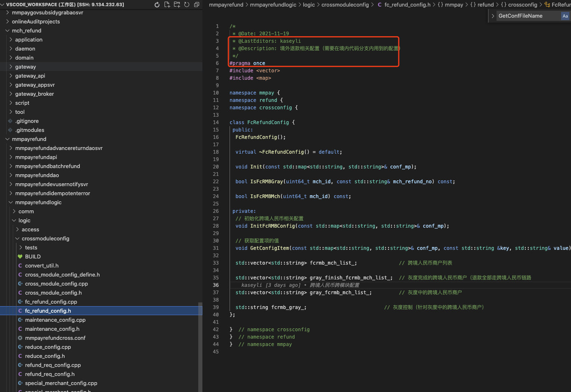The height and width of the screenshot is (392, 571).
Task: Select fc_refund_config.h in the explorer
Action: click(101, 311)
